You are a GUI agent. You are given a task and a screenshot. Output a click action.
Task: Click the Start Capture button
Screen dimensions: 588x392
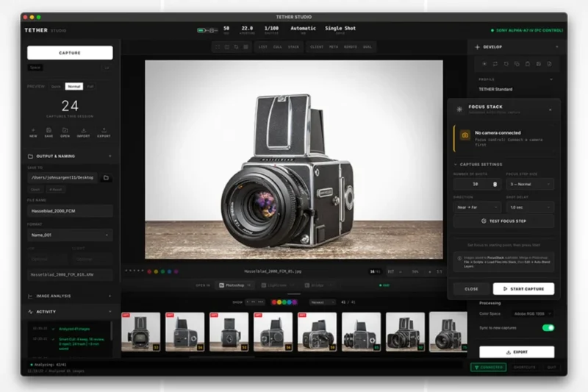[x=523, y=289]
